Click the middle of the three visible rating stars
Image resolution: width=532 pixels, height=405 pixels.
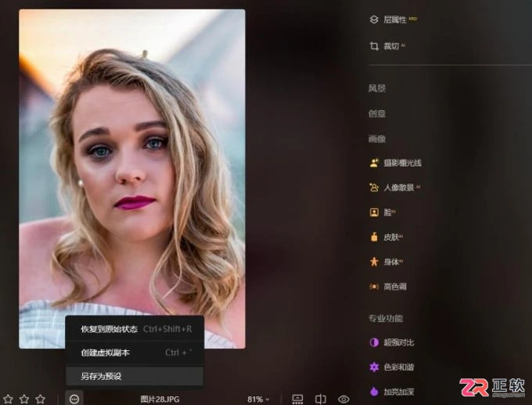(x=24, y=400)
